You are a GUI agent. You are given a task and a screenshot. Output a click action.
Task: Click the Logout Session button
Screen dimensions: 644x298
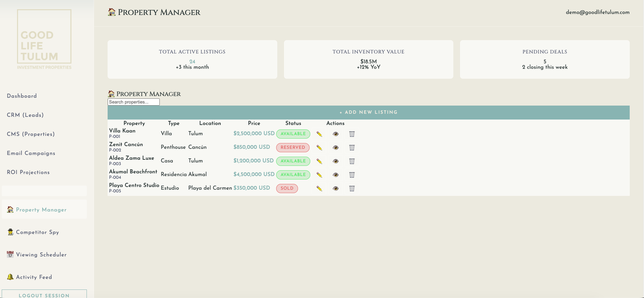tap(44, 295)
